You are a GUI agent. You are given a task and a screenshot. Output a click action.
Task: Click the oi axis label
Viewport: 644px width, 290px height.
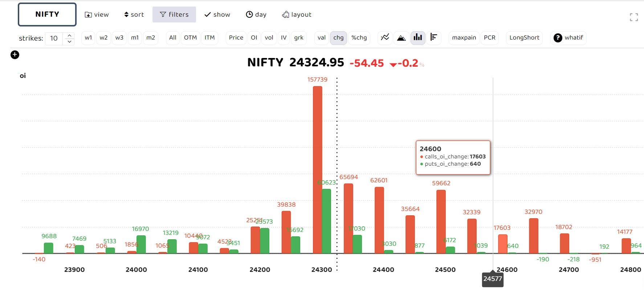pos(23,75)
